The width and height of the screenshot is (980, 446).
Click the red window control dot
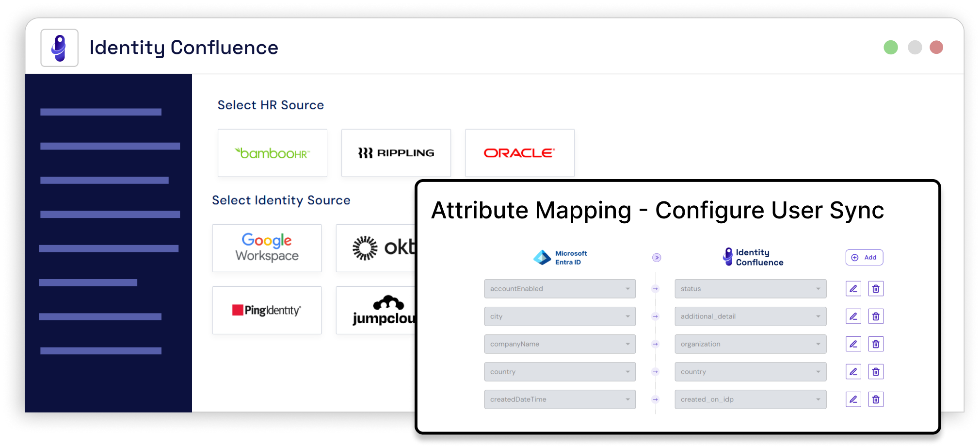point(936,47)
